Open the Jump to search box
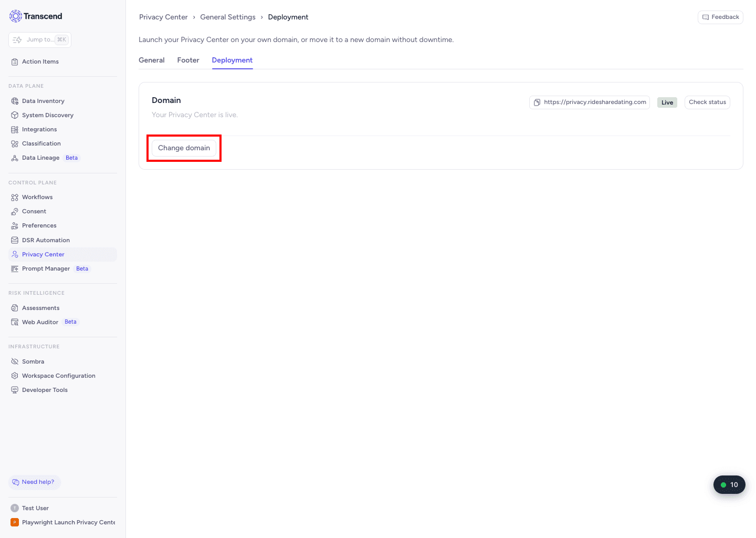 point(40,39)
